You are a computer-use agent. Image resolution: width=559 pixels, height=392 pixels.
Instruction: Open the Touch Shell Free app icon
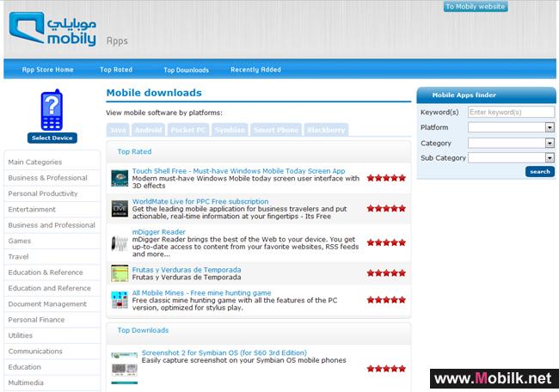pos(120,178)
